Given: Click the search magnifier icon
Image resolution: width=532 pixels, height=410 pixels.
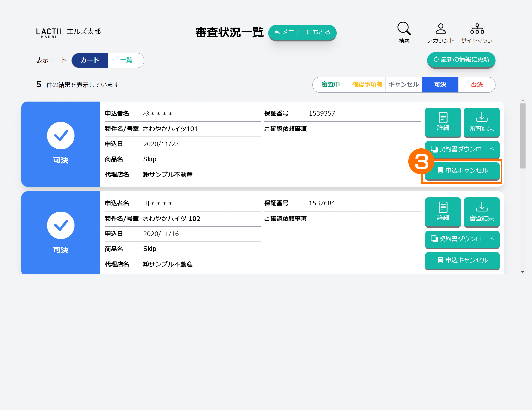Looking at the screenshot, I should (404, 29).
